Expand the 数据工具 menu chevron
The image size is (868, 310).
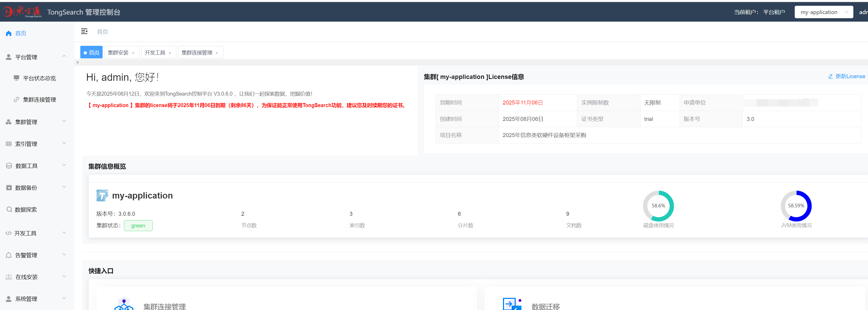(x=64, y=165)
